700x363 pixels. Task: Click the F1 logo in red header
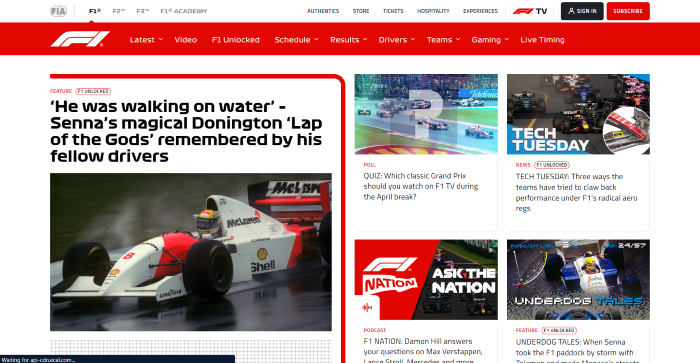tap(80, 39)
